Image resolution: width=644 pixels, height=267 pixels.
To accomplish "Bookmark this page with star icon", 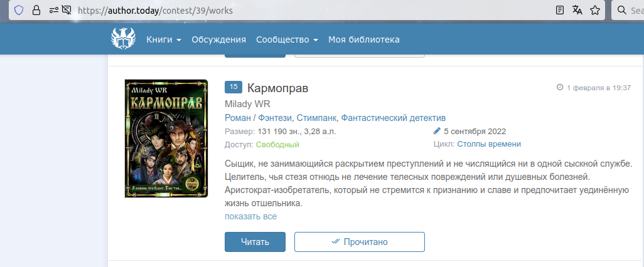I will point(594,10).
